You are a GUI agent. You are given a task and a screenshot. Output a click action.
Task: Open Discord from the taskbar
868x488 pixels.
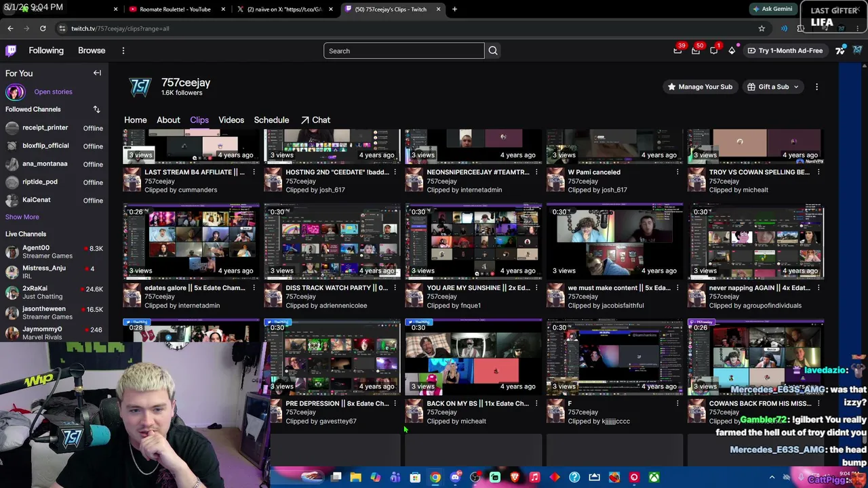click(x=455, y=478)
